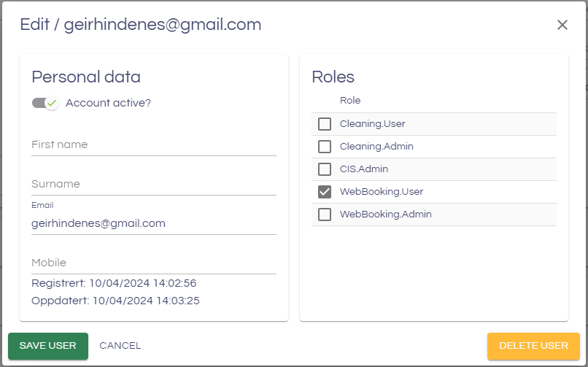
Task: Click the First name input field
Action: [x=153, y=145]
